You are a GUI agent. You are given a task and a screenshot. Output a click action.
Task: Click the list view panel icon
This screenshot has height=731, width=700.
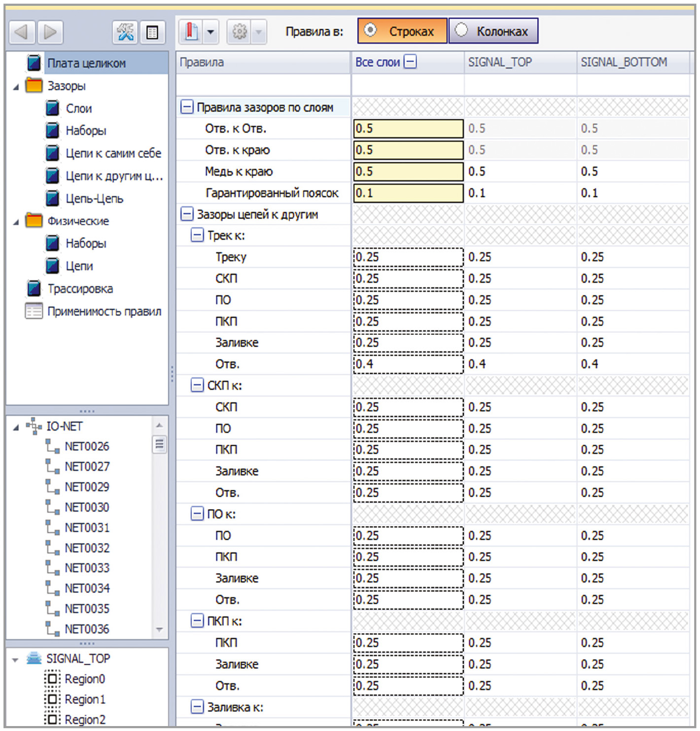pyautogui.click(x=152, y=33)
